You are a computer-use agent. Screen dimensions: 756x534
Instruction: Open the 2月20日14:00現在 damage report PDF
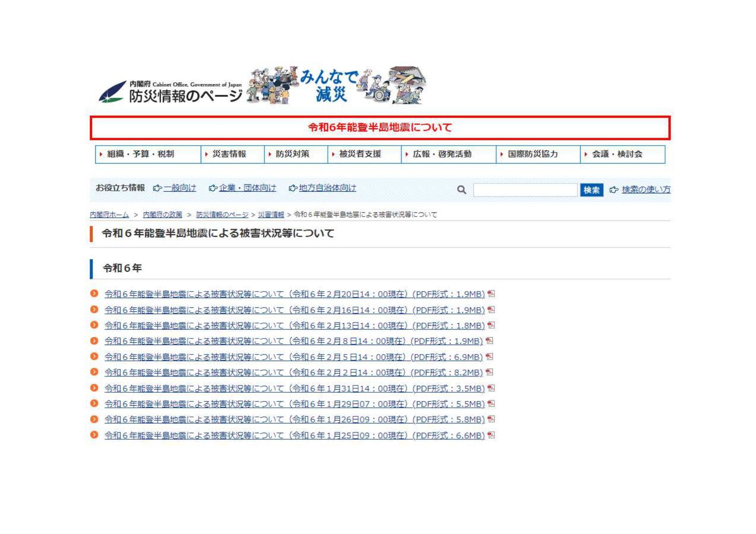point(295,294)
